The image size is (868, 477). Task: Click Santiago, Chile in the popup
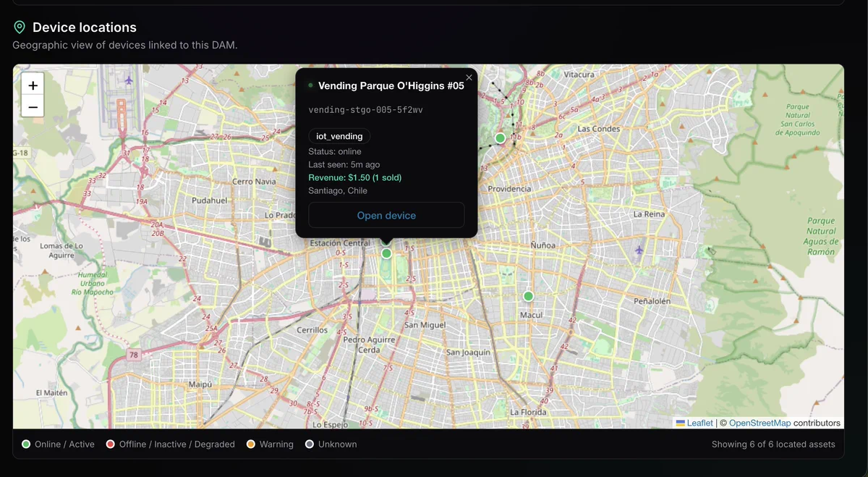pos(338,190)
